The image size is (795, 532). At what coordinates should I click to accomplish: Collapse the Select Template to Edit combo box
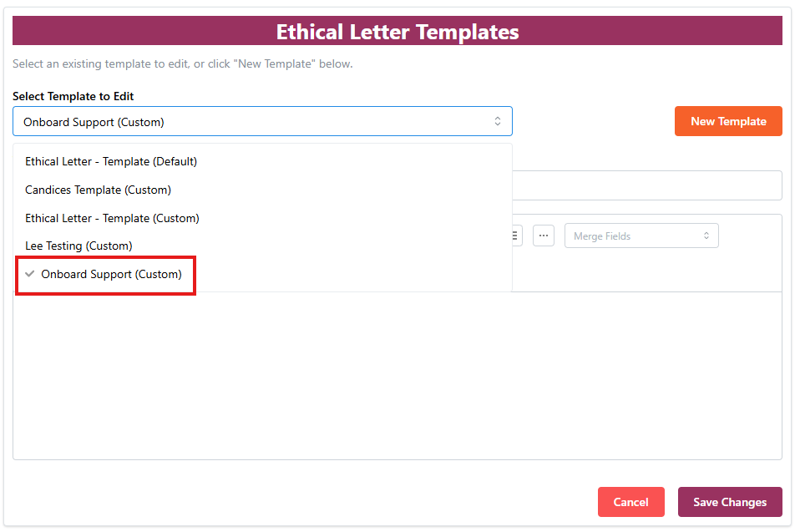click(262, 122)
